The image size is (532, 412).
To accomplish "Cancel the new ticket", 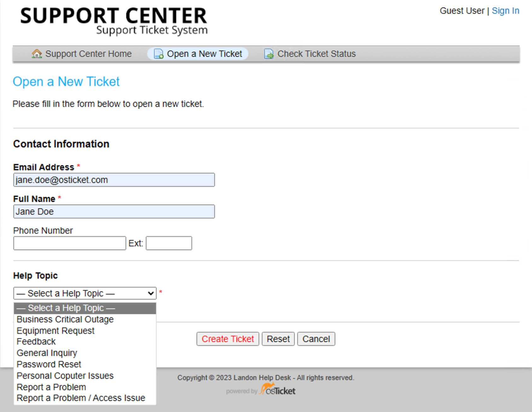I will click(316, 339).
